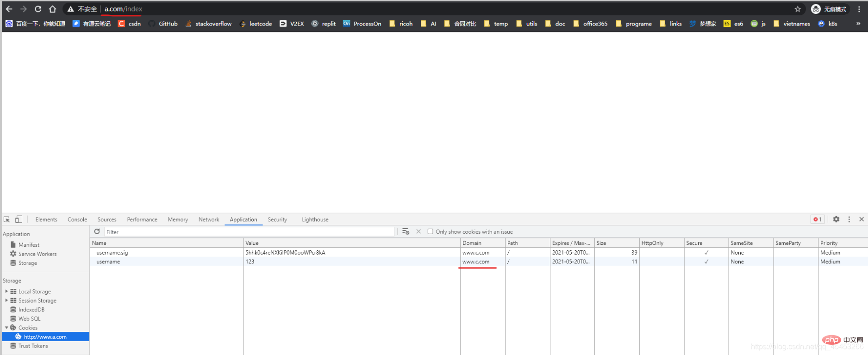Expand the Session Storage tree node
The image size is (868, 355).
[6, 300]
